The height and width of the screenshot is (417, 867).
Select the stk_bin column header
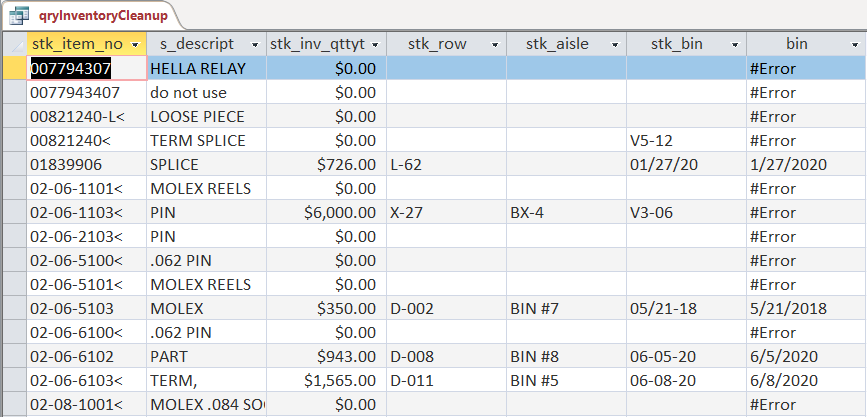(678, 44)
